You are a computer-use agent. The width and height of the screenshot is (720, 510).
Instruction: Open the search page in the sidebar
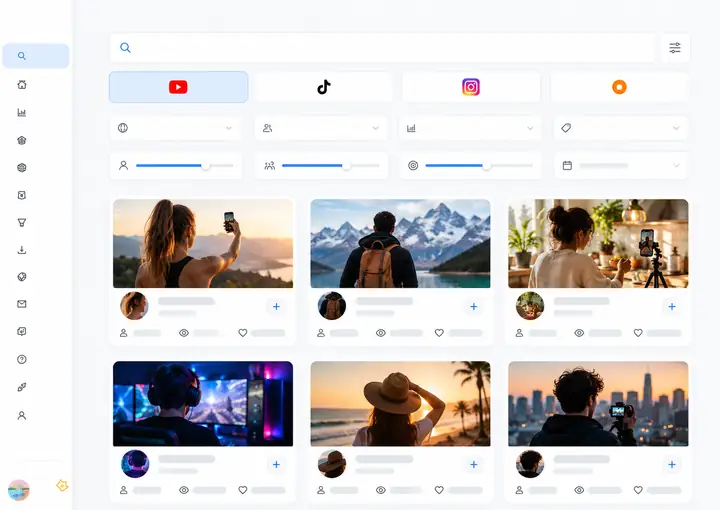coord(36,56)
